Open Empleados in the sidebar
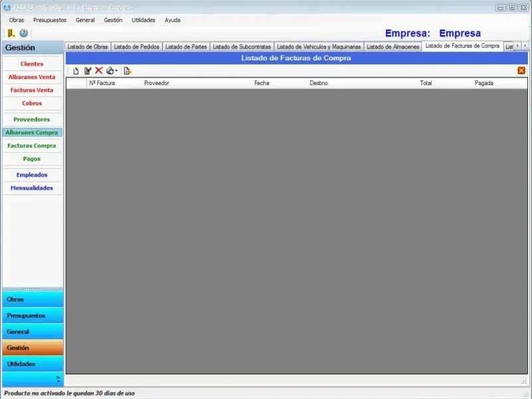The height and width of the screenshot is (399, 532). click(32, 175)
